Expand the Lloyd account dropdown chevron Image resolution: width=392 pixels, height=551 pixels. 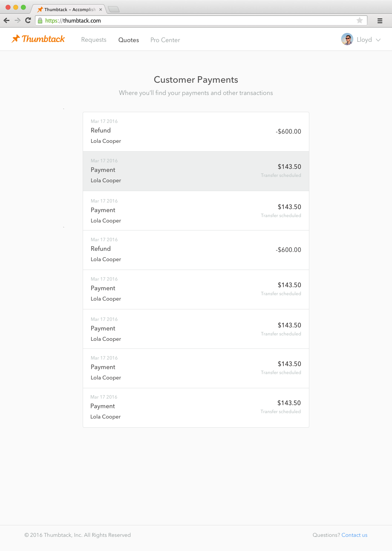click(x=378, y=40)
